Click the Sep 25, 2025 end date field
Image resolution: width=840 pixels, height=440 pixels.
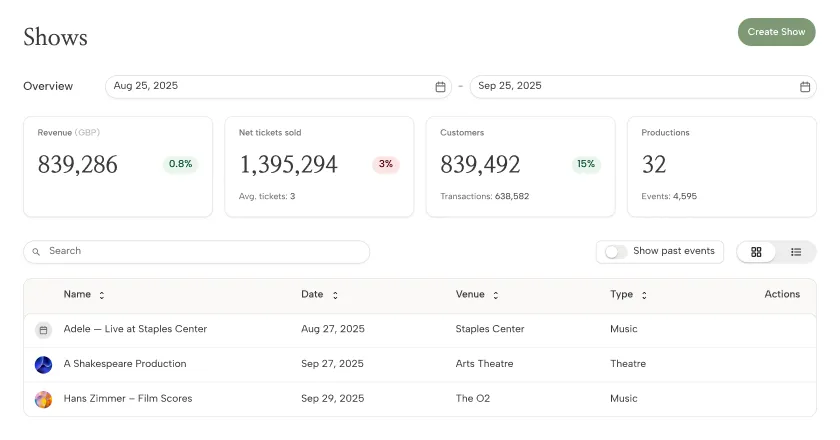coord(643,86)
